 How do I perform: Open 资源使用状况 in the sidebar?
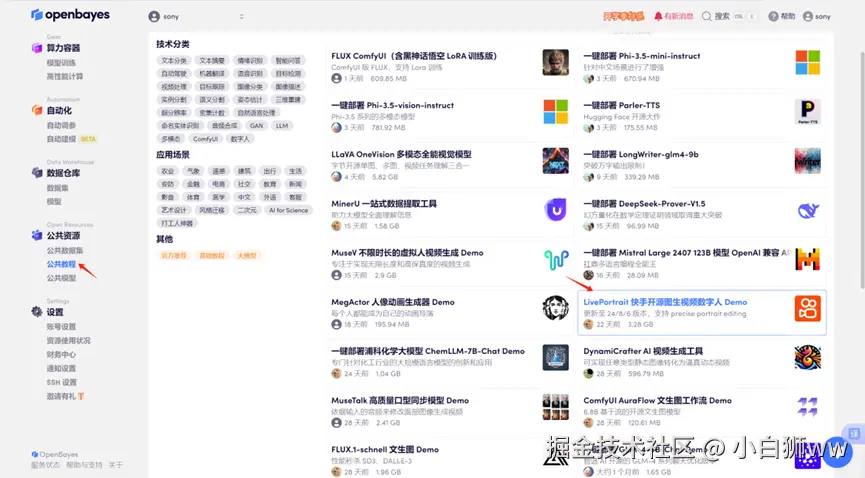tap(68, 341)
